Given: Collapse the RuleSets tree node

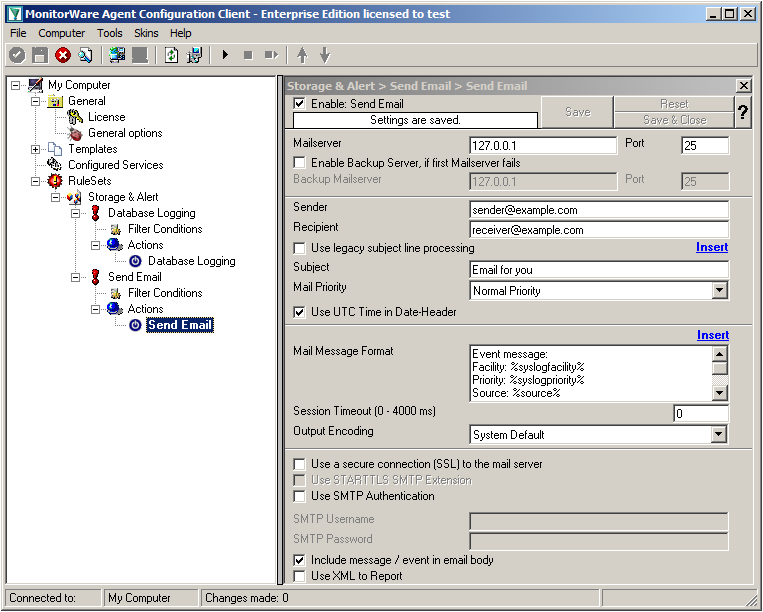Looking at the screenshot, I should pyautogui.click(x=36, y=181).
